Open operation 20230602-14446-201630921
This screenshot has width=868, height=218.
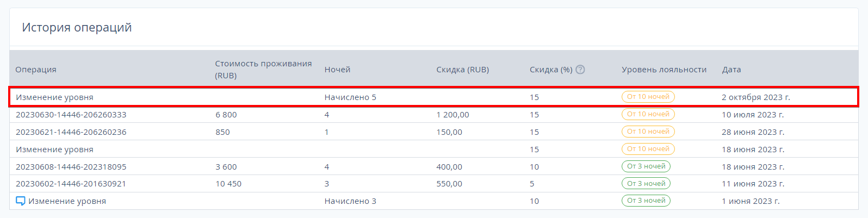click(71, 184)
